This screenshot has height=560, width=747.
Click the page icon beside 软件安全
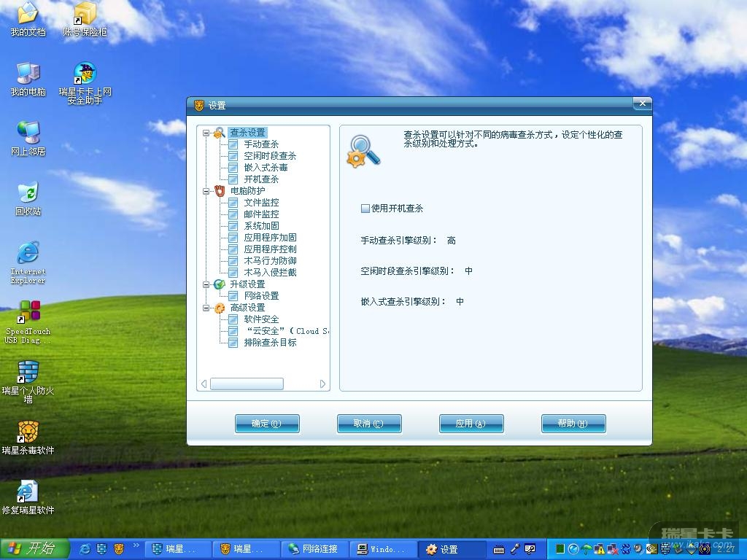click(x=233, y=319)
